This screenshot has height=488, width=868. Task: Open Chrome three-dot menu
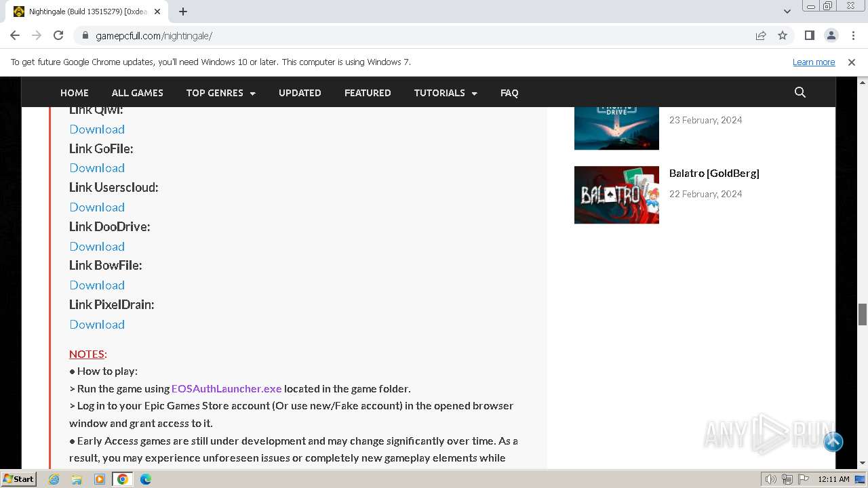click(852, 36)
